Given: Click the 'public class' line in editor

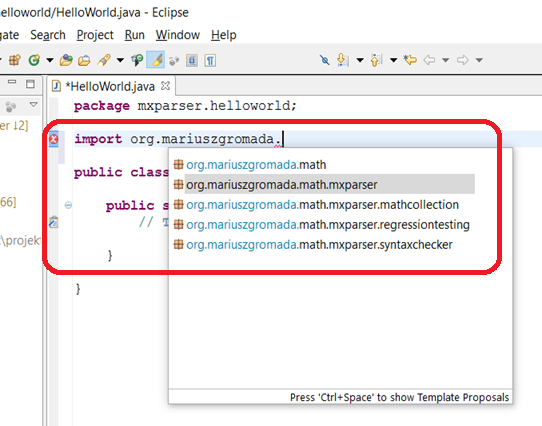Looking at the screenshot, I should pyautogui.click(x=121, y=172).
